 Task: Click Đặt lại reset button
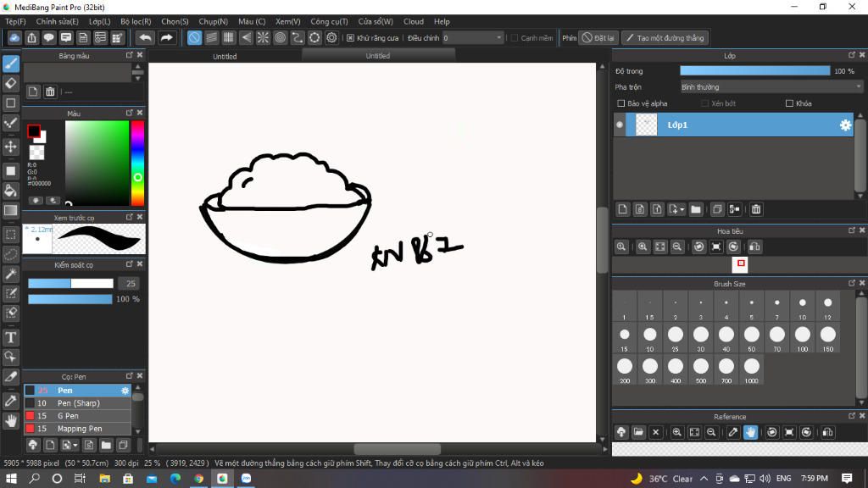[x=598, y=37]
